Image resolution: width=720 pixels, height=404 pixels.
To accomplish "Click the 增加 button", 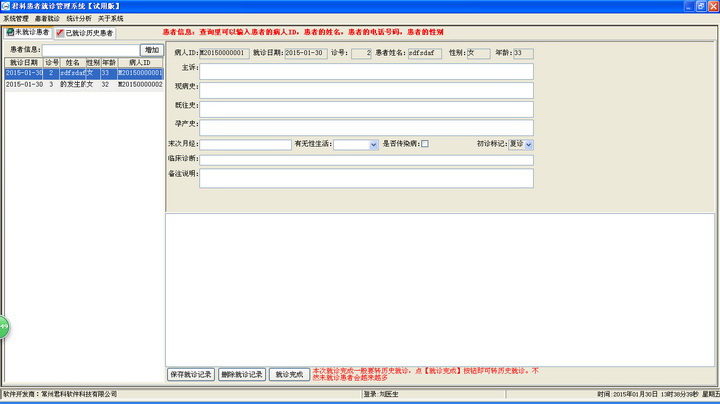I will [x=152, y=50].
